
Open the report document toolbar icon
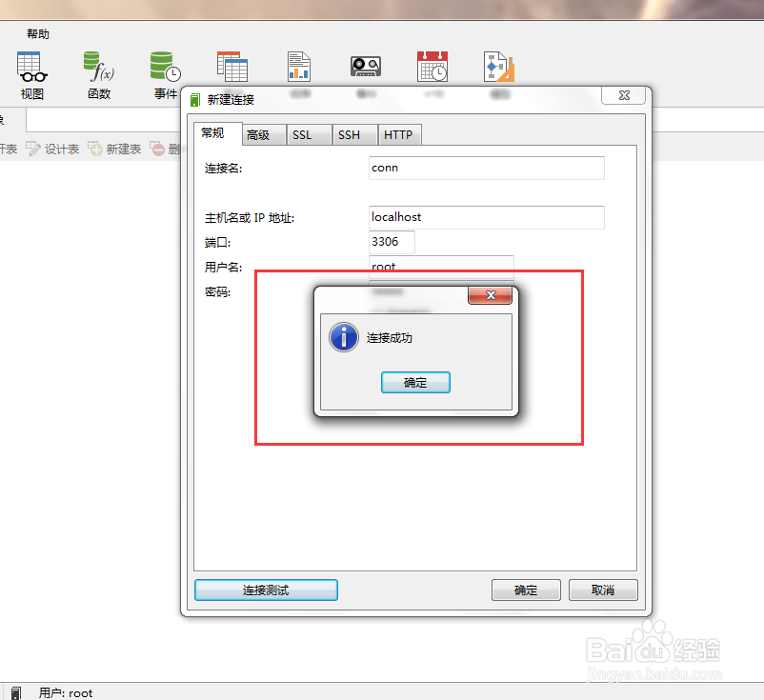[299, 67]
